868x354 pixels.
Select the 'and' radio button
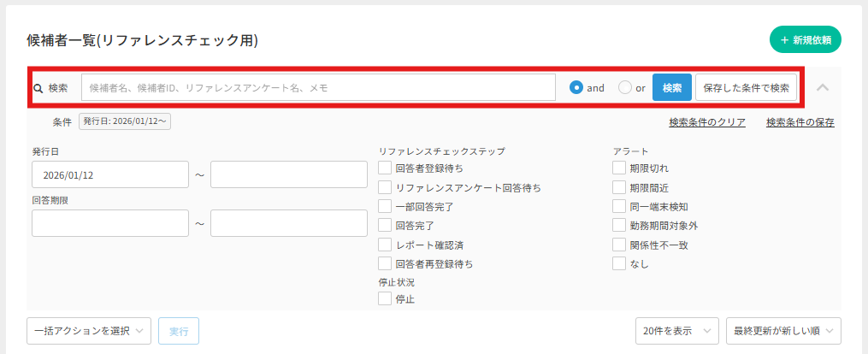click(x=576, y=87)
